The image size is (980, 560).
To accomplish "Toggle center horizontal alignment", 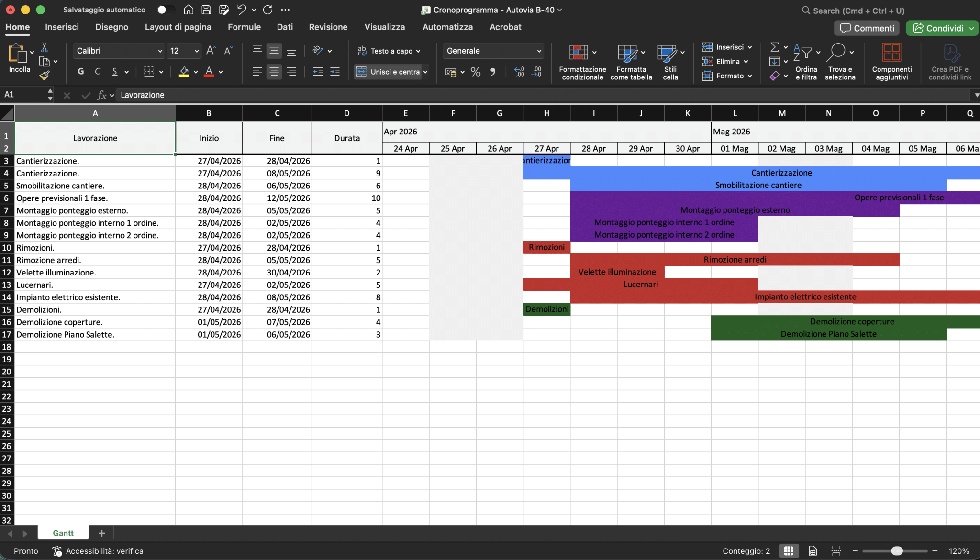I will point(274,72).
